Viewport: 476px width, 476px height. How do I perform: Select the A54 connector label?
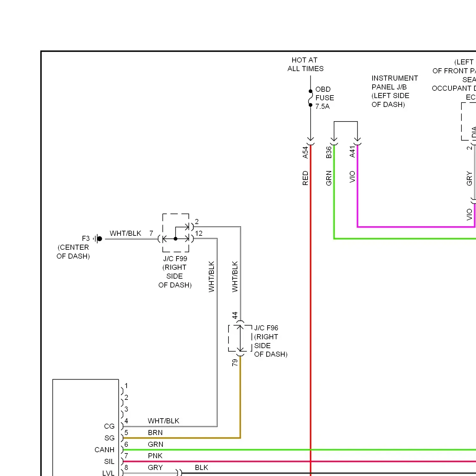coord(305,152)
